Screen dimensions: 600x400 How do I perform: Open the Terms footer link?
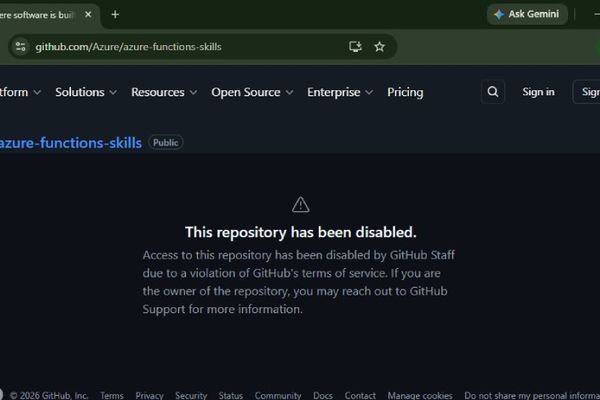pos(112,395)
